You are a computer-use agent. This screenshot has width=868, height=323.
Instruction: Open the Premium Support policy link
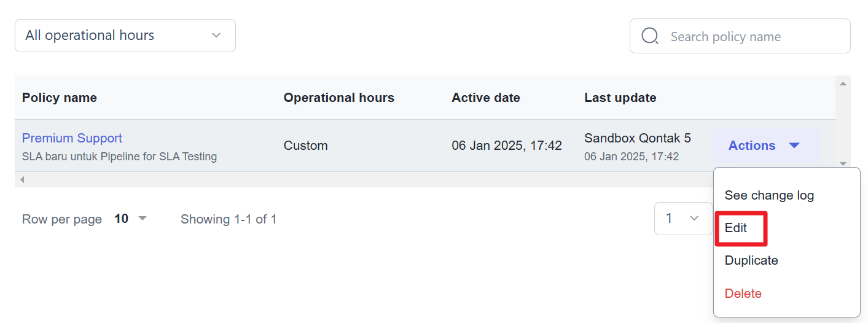[x=72, y=138]
